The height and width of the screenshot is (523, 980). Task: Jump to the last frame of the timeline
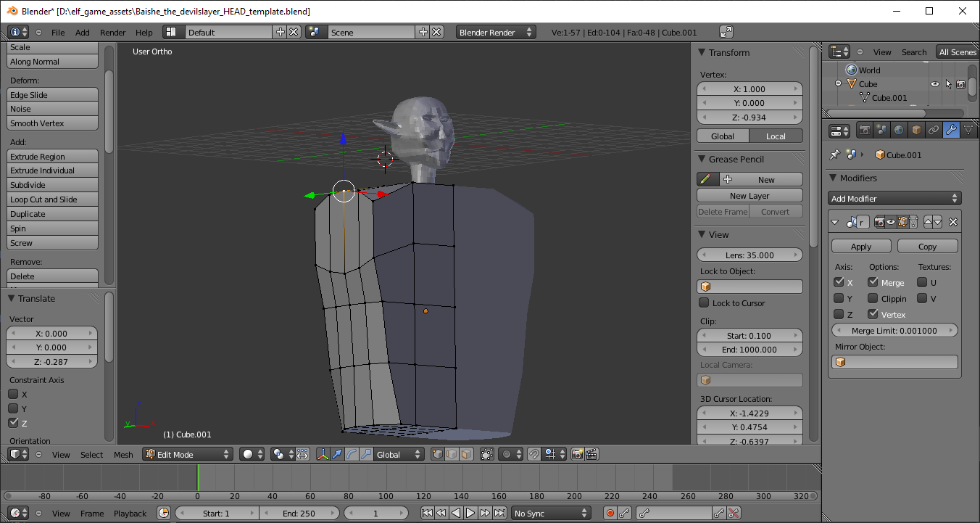(x=499, y=514)
